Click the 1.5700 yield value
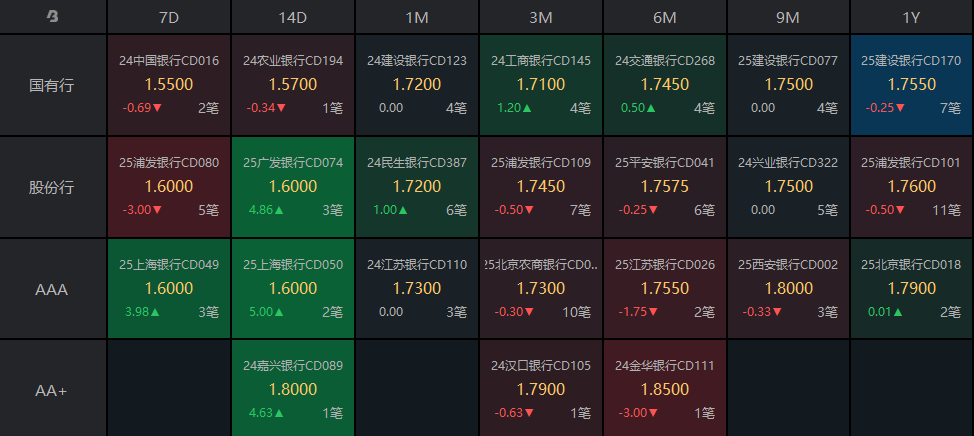This screenshot has width=974, height=436. coord(293,84)
